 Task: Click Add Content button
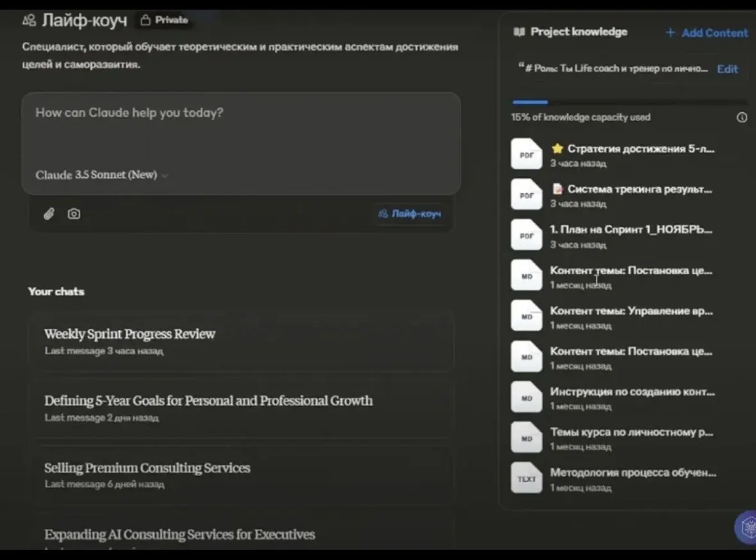pyautogui.click(x=707, y=33)
